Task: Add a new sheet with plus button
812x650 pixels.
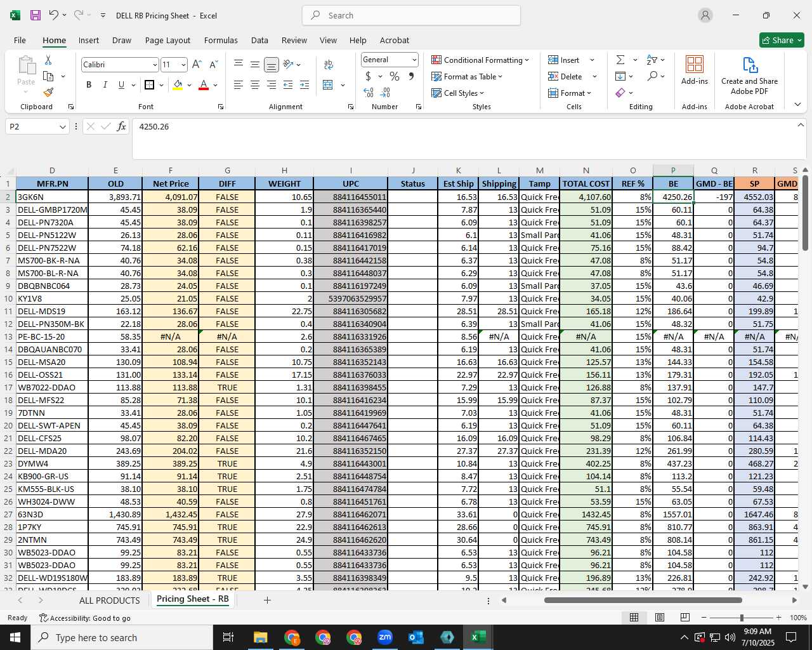Action: [x=267, y=600]
